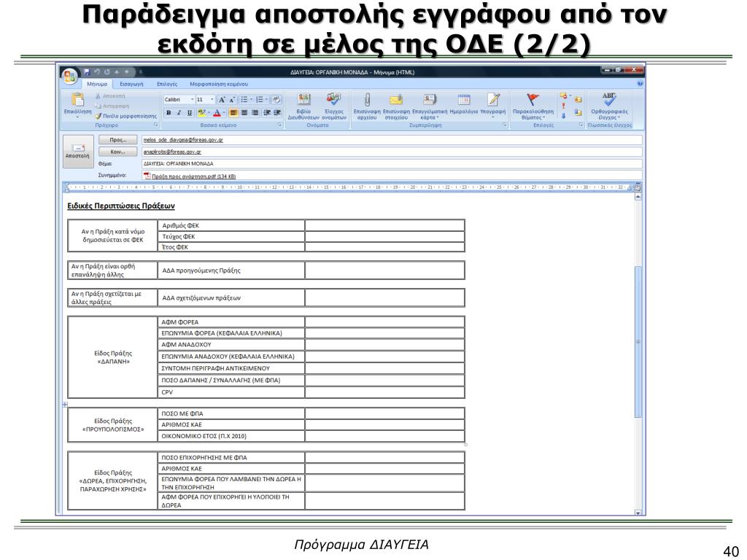Open the red font color picker
This screenshot has width=747, height=560.
pyautogui.click(x=224, y=113)
